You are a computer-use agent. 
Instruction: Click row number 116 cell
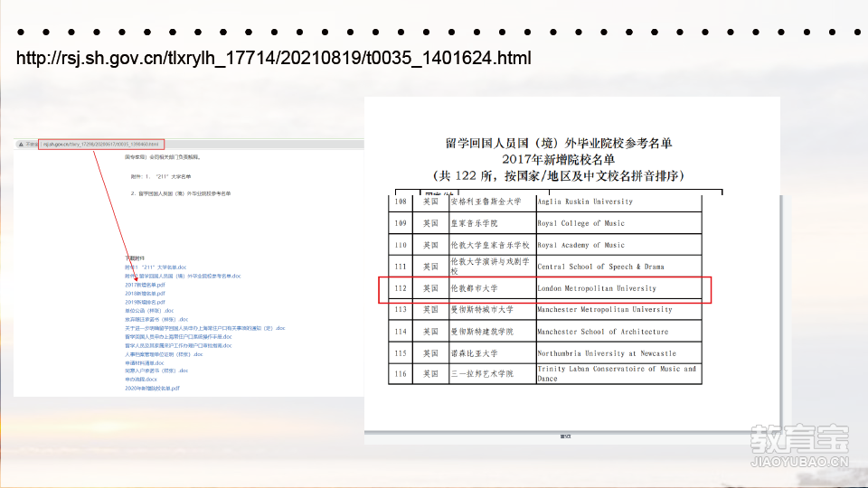click(x=401, y=373)
